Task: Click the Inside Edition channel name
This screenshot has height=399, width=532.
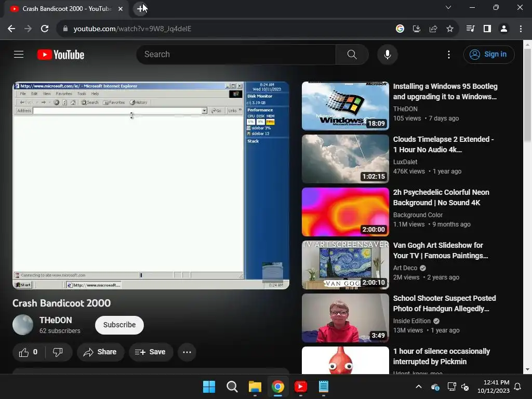Action: pyautogui.click(x=412, y=321)
